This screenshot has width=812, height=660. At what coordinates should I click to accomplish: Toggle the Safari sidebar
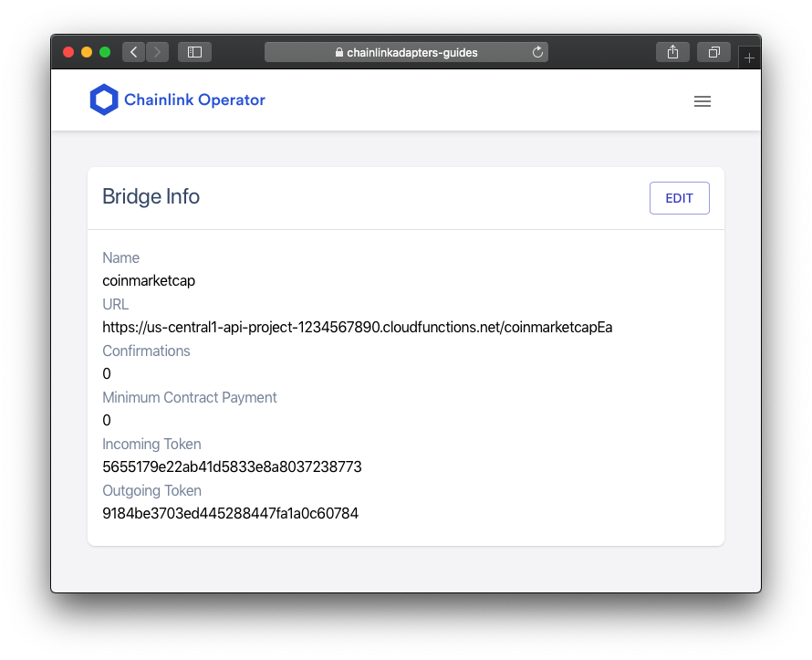click(194, 52)
